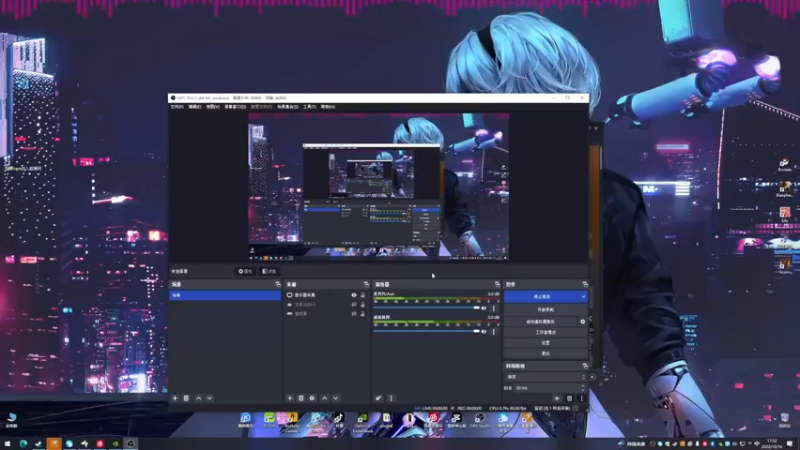Open the Windows Start menu

(x=7, y=444)
